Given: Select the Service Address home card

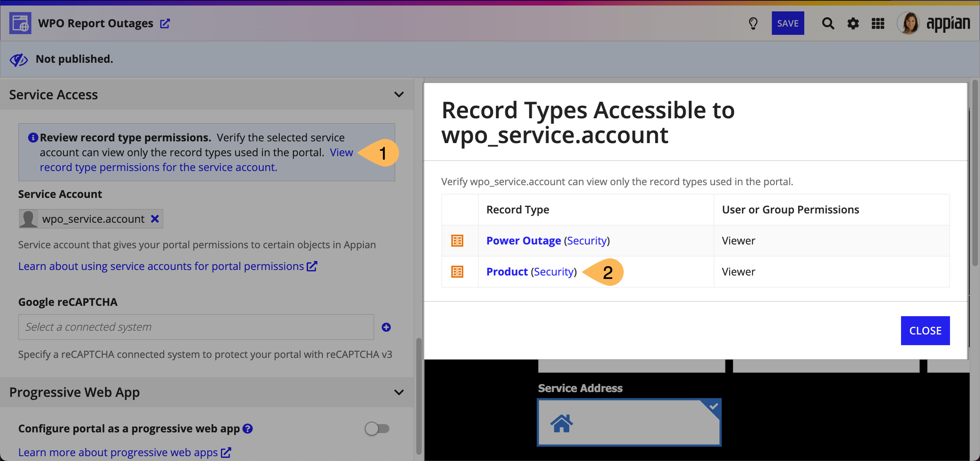Looking at the screenshot, I should tap(629, 422).
